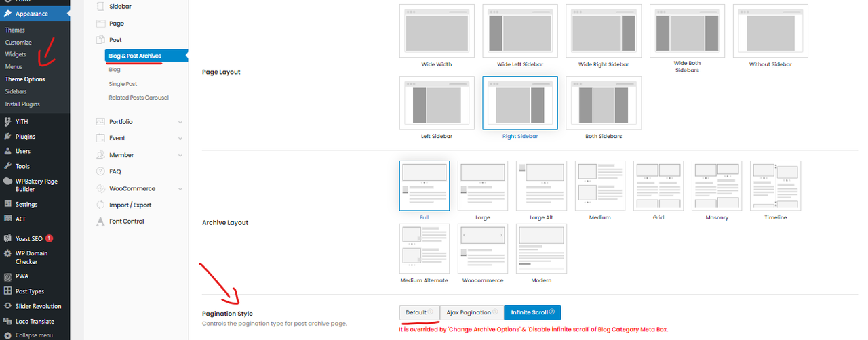Screen dimensions: 868x340
Task: Open the Widgets submenu item
Action: (x=16, y=54)
